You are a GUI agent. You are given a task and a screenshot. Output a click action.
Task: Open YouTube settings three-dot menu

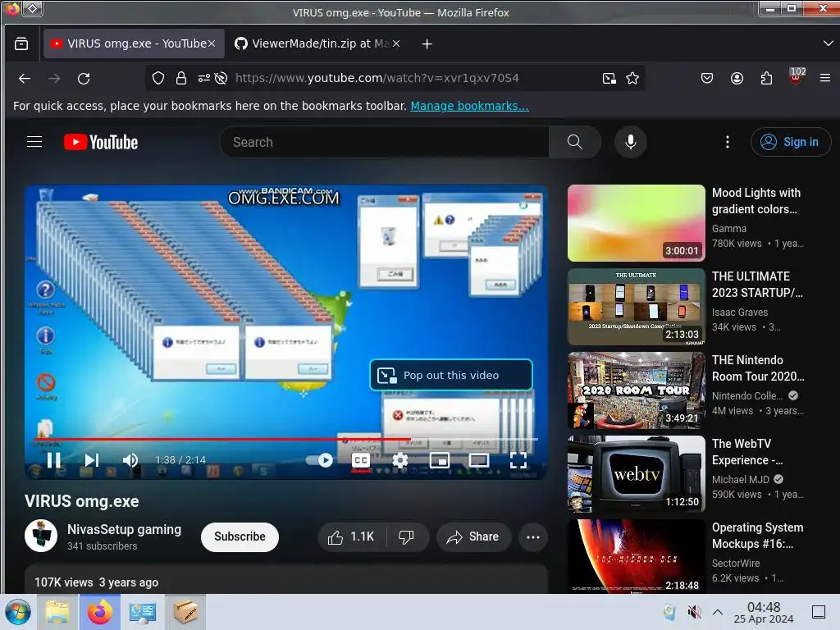[x=727, y=142]
